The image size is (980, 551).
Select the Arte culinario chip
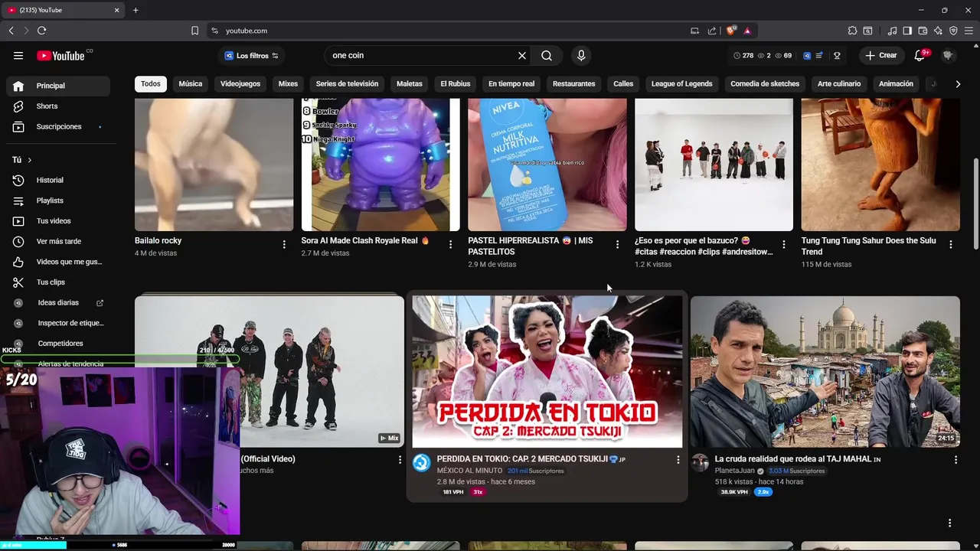pos(839,84)
